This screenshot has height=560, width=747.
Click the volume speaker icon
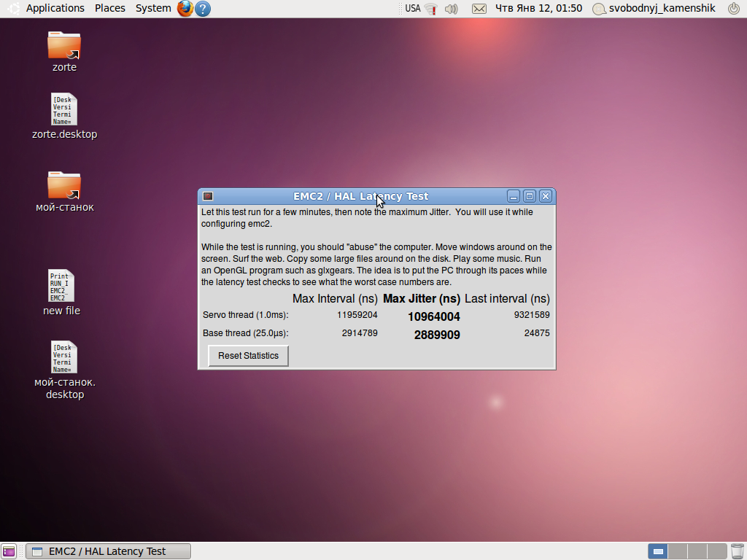click(x=451, y=9)
